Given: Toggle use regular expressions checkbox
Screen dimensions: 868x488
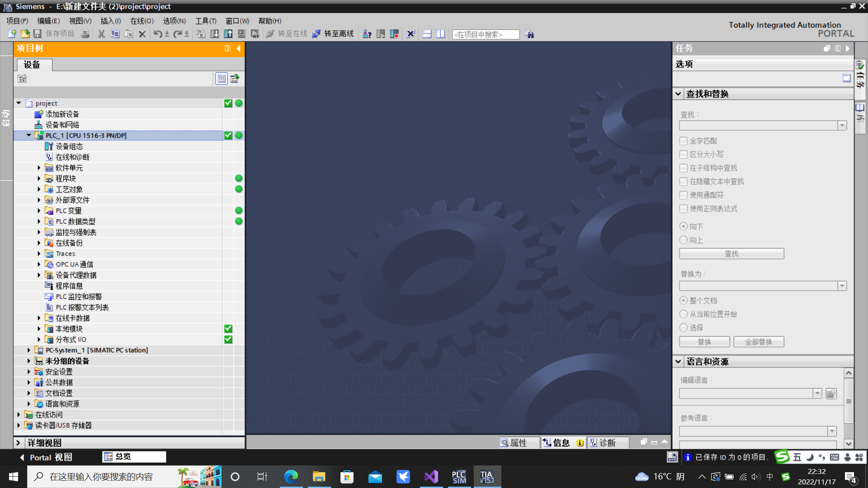Looking at the screenshot, I should 684,209.
